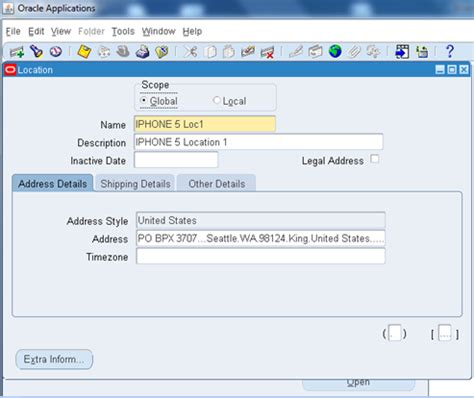Click the Print toolbar icon
The height and width of the screenshot is (398, 474).
(142, 52)
